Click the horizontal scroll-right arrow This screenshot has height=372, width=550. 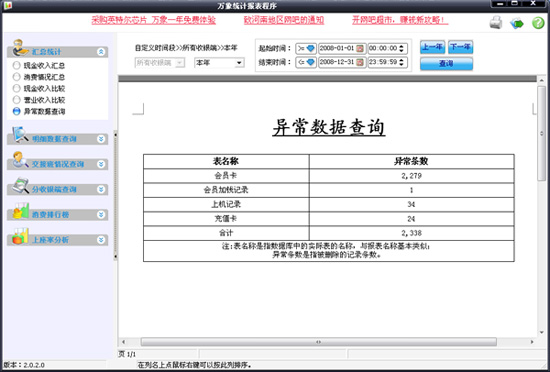(x=532, y=342)
